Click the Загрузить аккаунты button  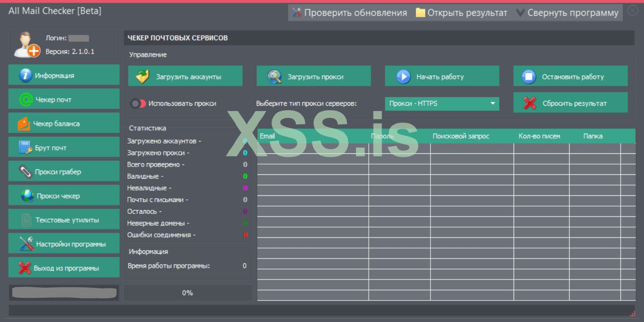185,76
